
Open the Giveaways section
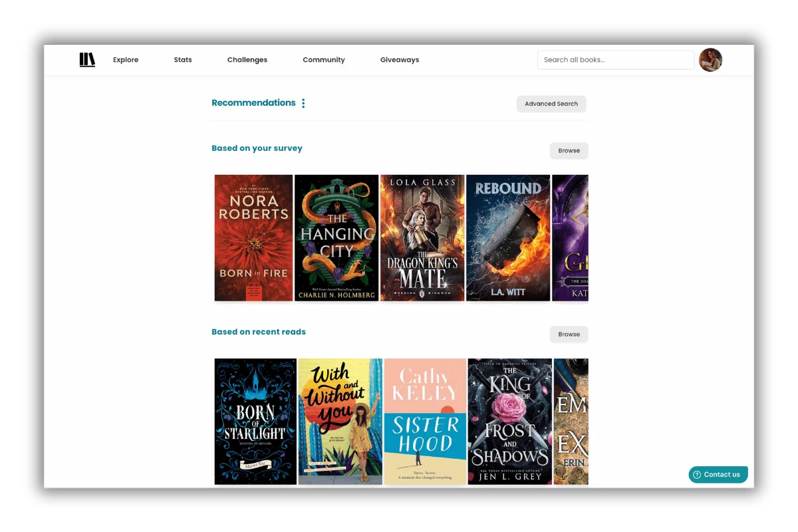tap(399, 59)
